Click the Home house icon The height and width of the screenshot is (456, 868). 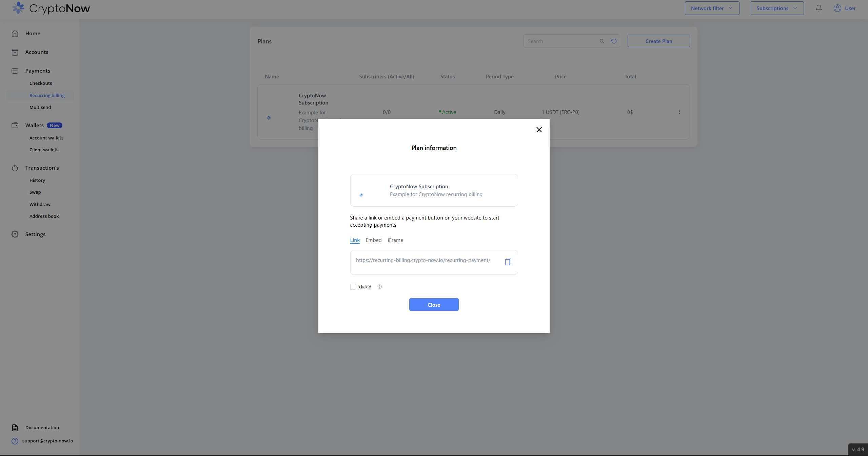(x=15, y=33)
